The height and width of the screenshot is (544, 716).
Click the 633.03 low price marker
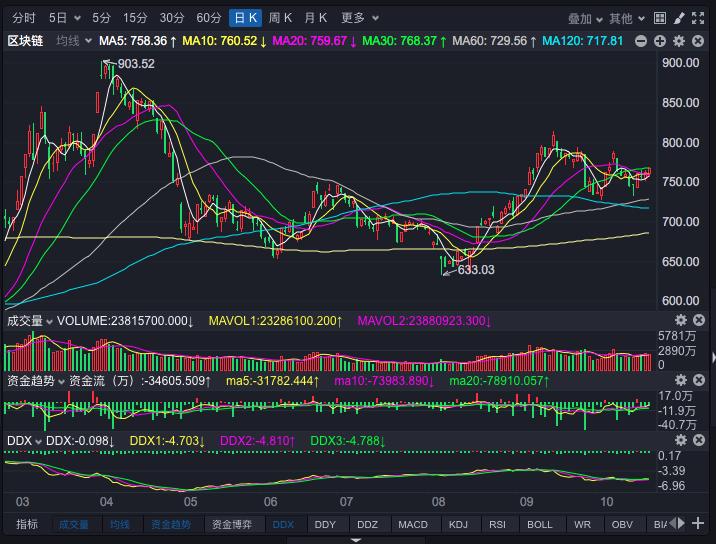tap(476, 270)
